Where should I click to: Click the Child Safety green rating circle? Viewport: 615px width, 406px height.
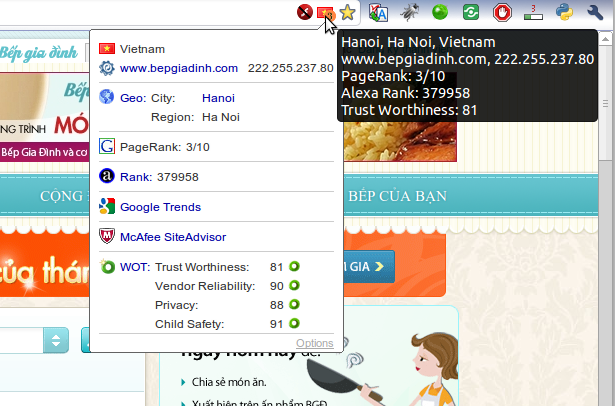[294, 323]
